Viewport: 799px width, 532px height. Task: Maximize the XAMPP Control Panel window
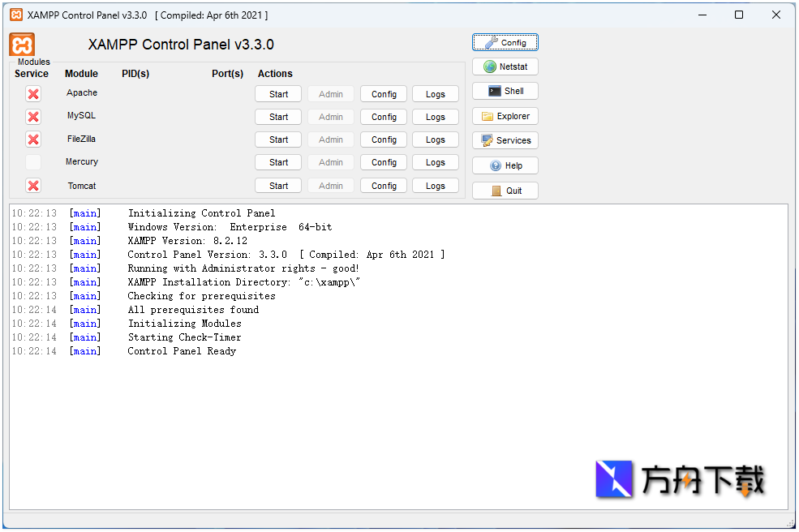tap(739, 15)
